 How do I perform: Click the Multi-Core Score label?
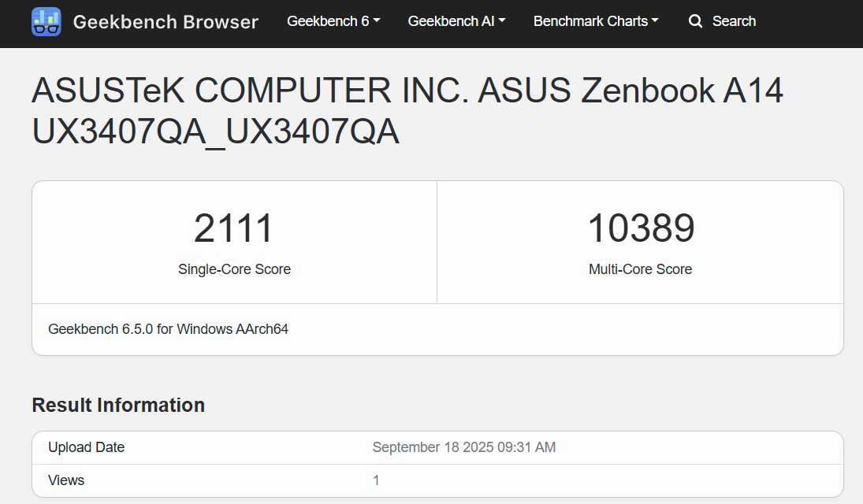[x=640, y=269]
